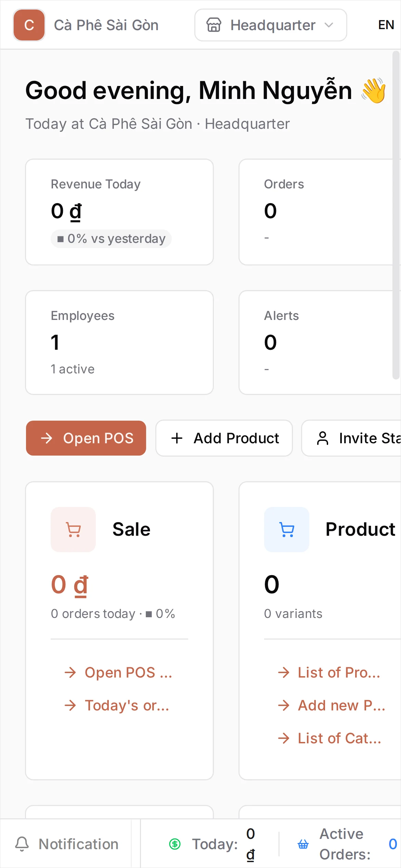This screenshot has height=868, width=401.
Task: Click the vertical scrollbar thumb
Action: click(x=396, y=215)
